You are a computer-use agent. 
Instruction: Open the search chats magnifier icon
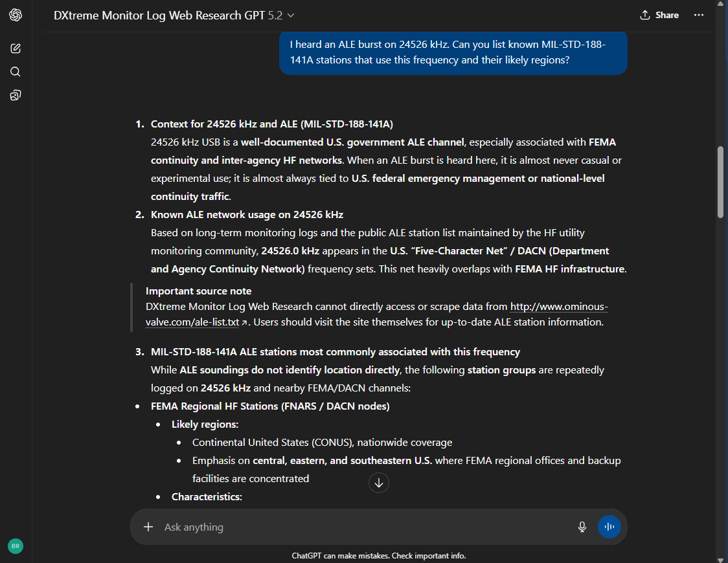pyautogui.click(x=16, y=72)
